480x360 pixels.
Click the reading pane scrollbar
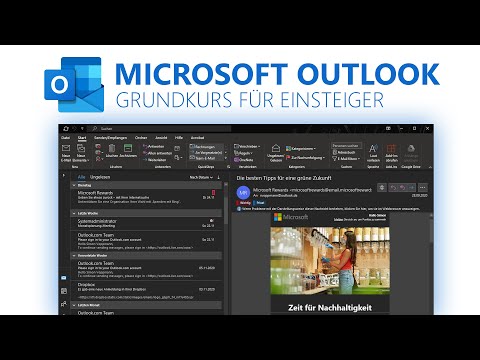point(431,230)
